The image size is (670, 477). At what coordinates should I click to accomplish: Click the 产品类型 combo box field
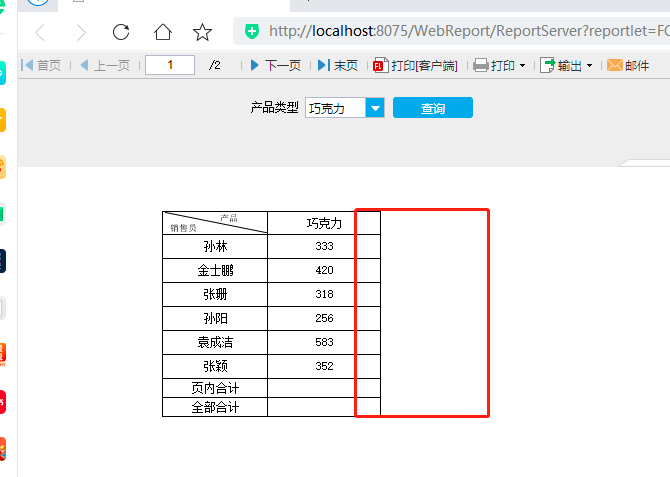(335, 108)
